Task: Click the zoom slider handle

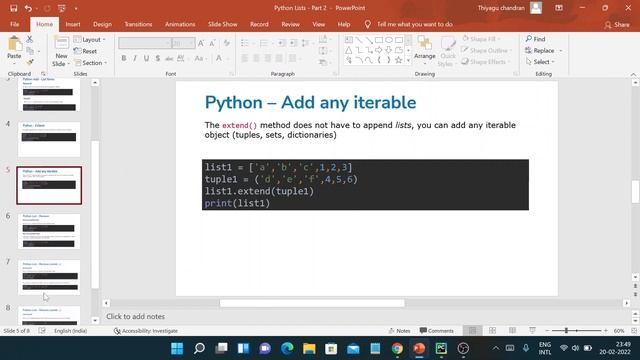Action: coord(566,331)
